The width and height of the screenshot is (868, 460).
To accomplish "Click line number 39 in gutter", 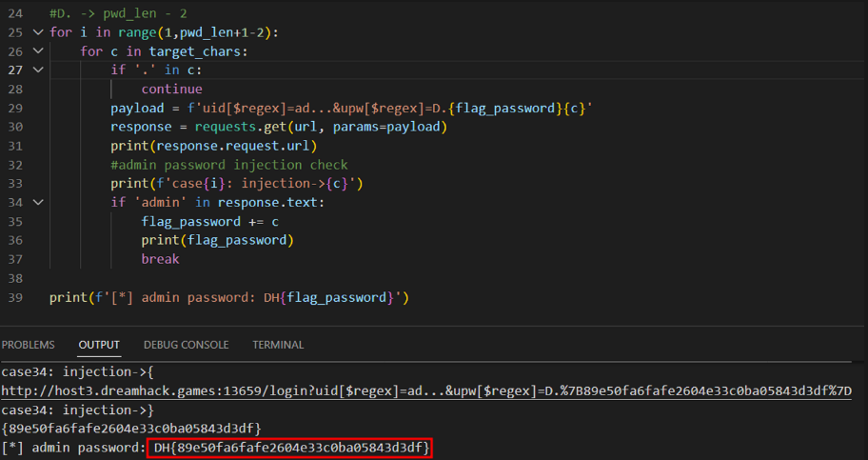I will coord(15,297).
